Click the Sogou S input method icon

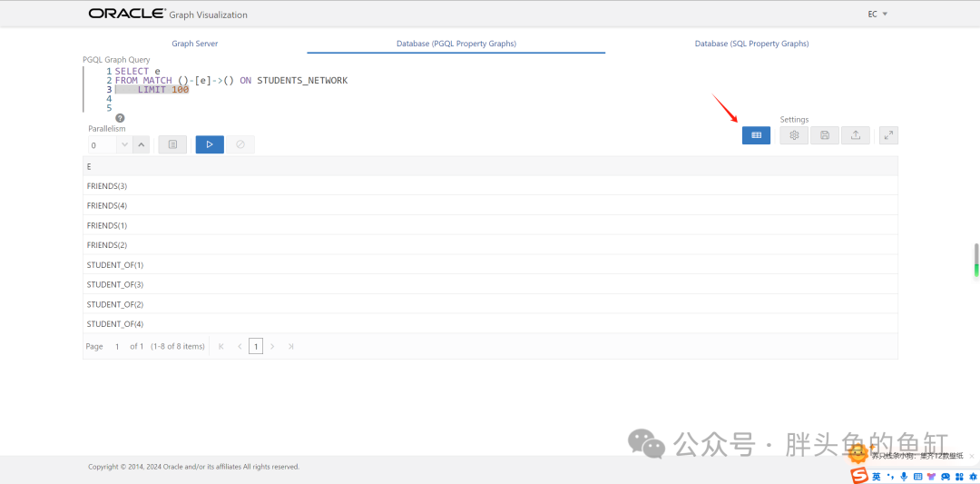pos(859,475)
